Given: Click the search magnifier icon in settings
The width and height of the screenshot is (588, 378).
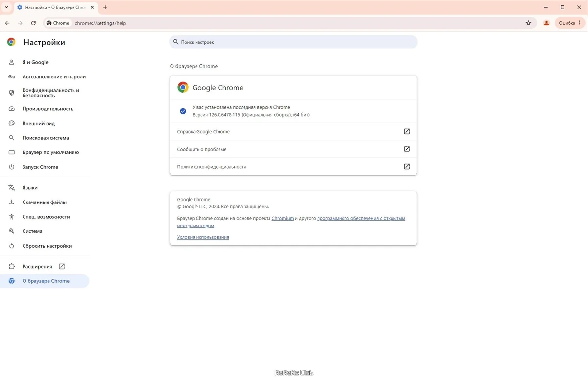Looking at the screenshot, I should [176, 42].
